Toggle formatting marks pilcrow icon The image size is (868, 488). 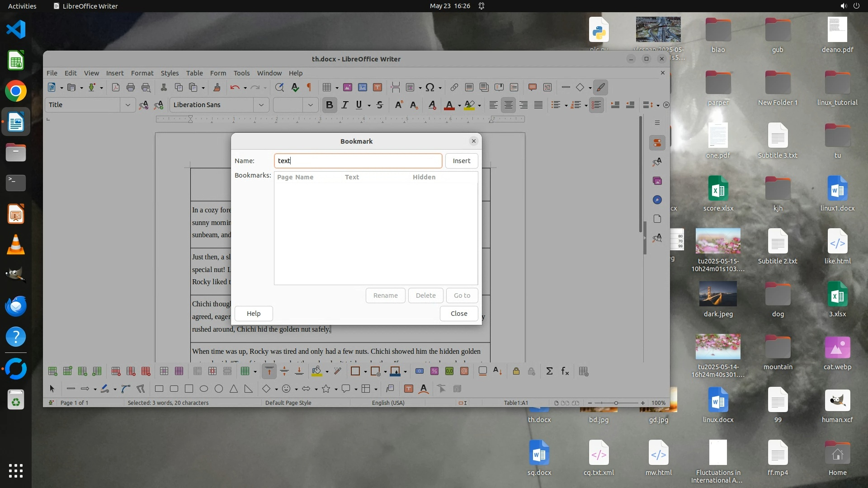click(x=309, y=88)
